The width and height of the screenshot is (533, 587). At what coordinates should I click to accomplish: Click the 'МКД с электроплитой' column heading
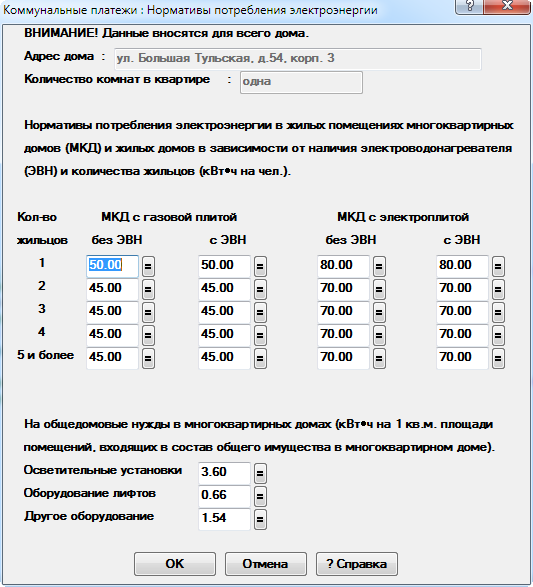pos(403,217)
